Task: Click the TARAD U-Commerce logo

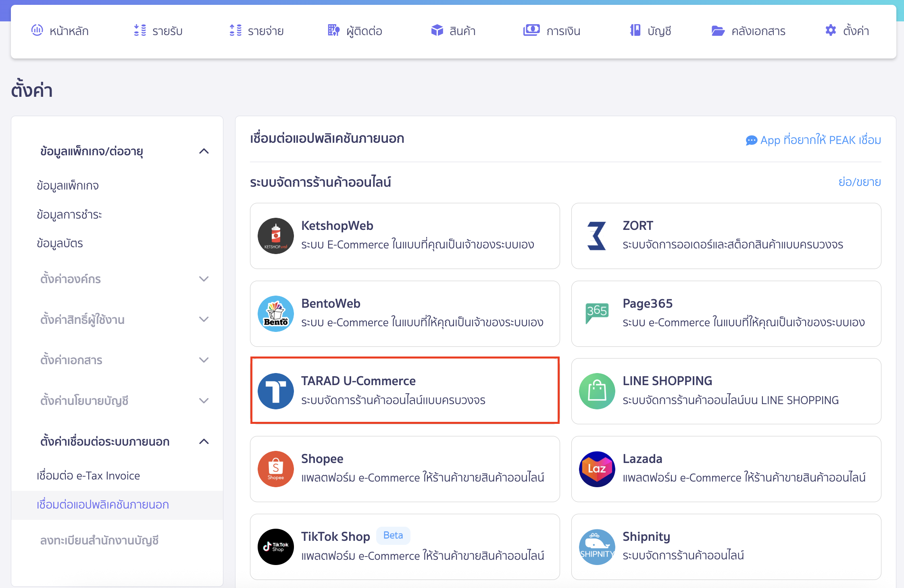Action: tap(275, 391)
